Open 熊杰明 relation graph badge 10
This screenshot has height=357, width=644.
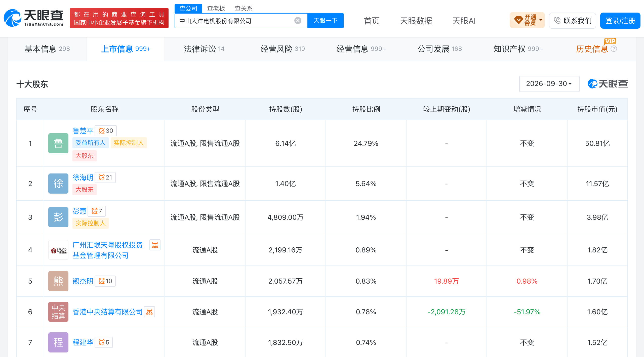pos(105,281)
